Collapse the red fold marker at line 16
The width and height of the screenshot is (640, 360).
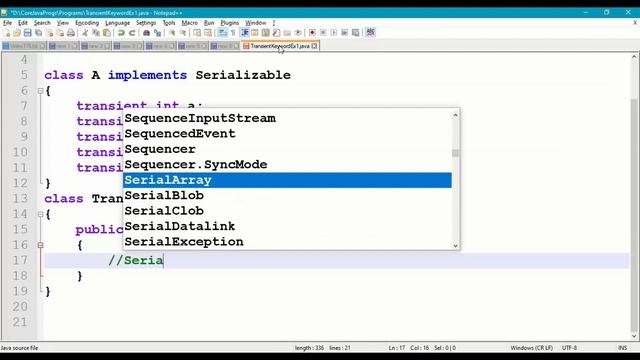40,245
